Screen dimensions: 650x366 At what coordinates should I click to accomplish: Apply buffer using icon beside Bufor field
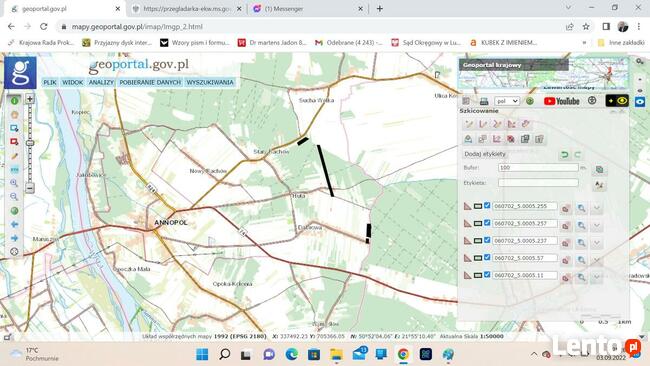click(599, 169)
